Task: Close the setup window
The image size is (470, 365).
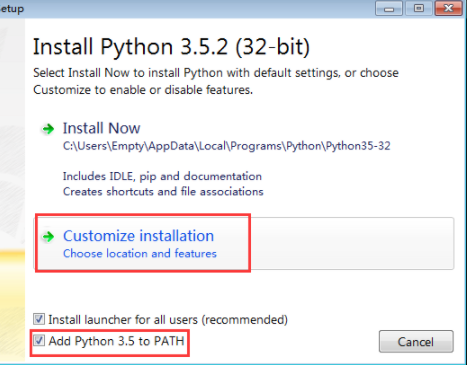Action: [449, 8]
